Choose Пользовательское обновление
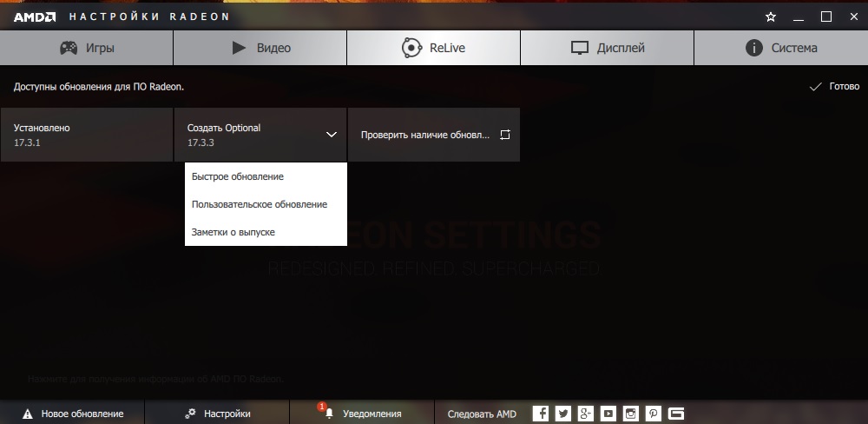 [x=266, y=204]
